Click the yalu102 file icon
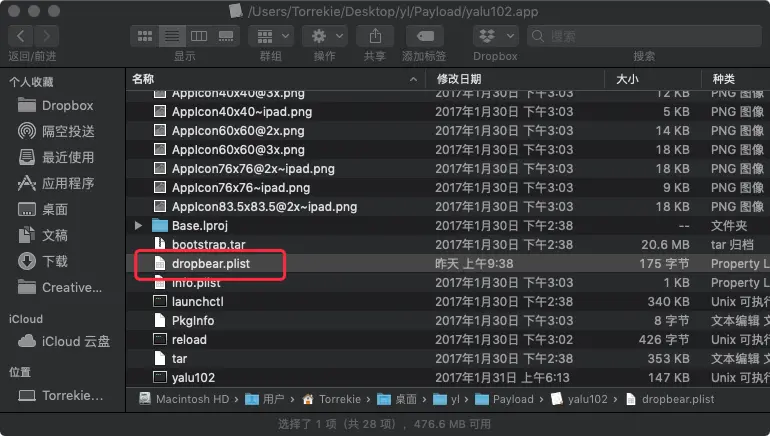Image resolution: width=770 pixels, height=436 pixels. pos(160,378)
